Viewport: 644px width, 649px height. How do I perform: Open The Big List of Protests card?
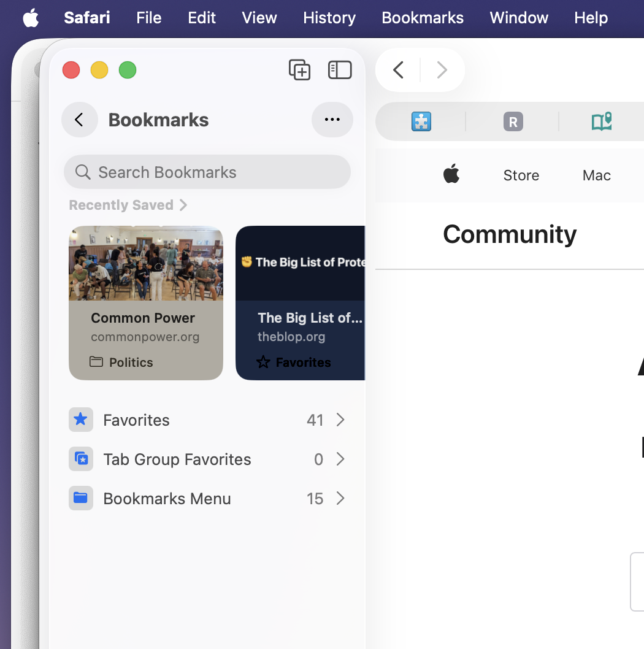pyautogui.click(x=300, y=302)
